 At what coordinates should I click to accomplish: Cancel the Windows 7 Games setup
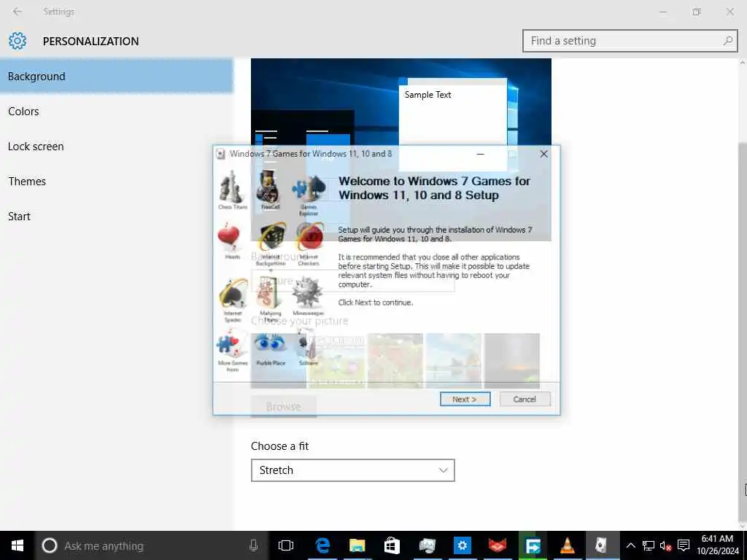(x=525, y=399)
